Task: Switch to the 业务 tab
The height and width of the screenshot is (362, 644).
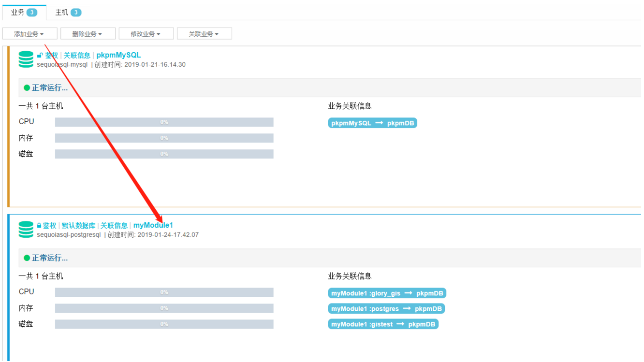Action: click(24, 13)
